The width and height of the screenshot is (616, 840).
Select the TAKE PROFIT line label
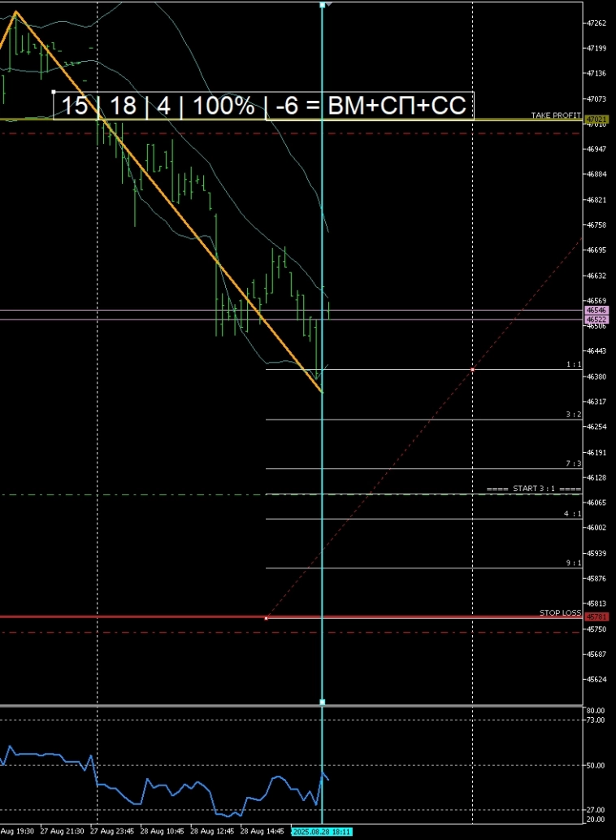(x=556, y=115)
